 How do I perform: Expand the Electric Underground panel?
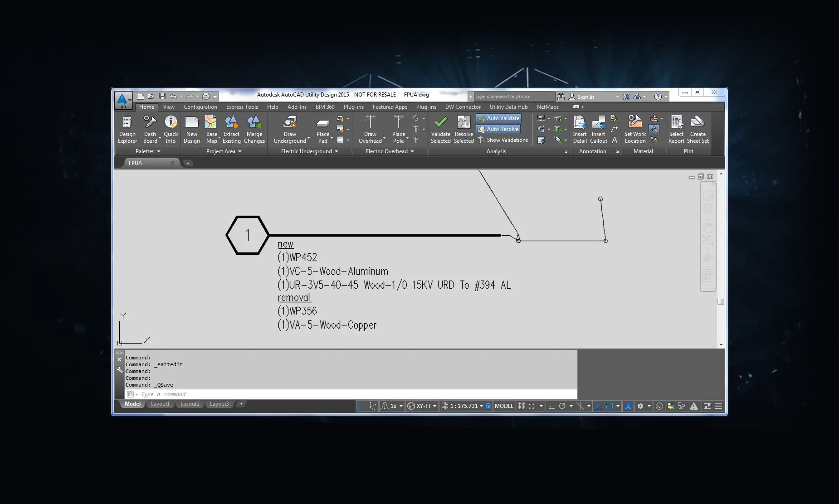pos(310,151)
